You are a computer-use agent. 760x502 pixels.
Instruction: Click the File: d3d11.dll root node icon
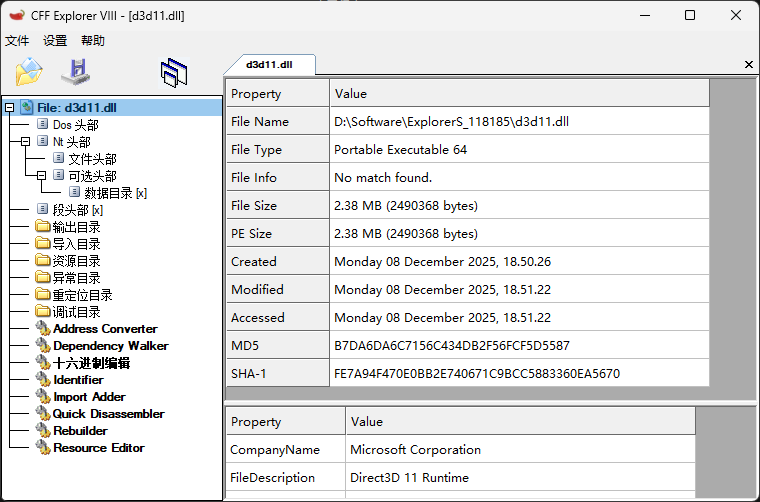click(x=27, y=107)
